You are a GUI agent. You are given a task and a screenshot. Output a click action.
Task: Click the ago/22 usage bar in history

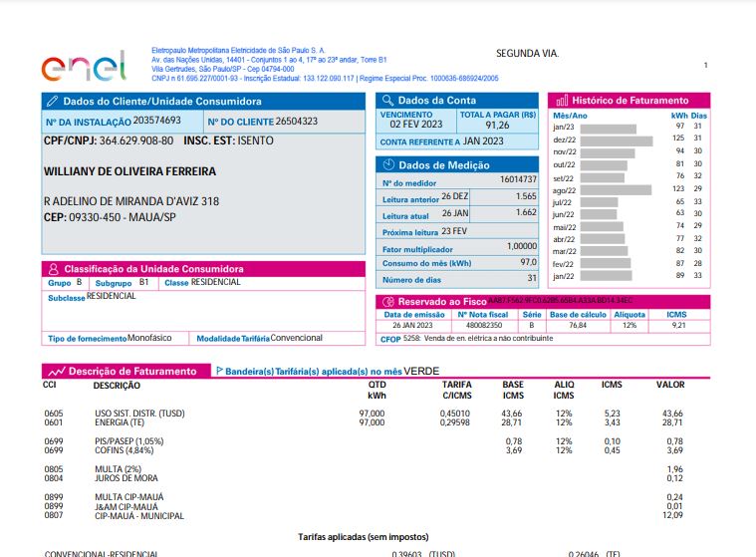pos(616,190)
